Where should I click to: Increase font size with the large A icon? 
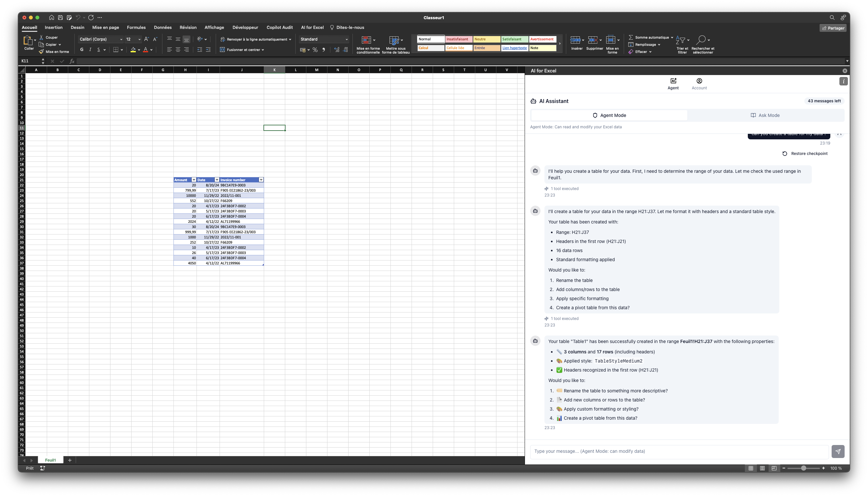146,39
